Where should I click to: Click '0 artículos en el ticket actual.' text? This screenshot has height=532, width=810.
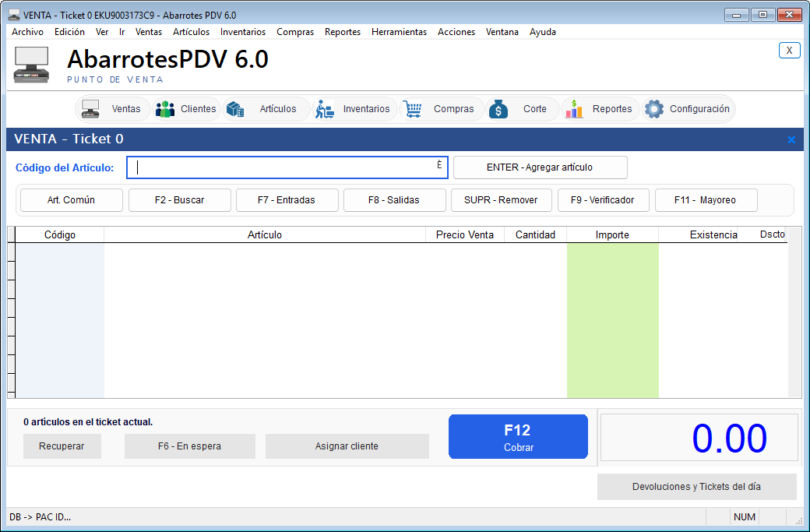tap(88, 422)
